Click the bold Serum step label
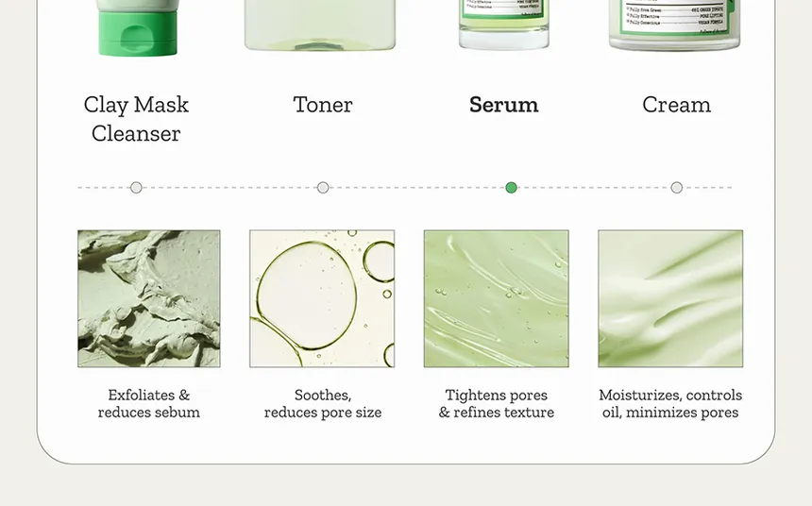Screen dimensions: 812x506 tap(504, 105)
